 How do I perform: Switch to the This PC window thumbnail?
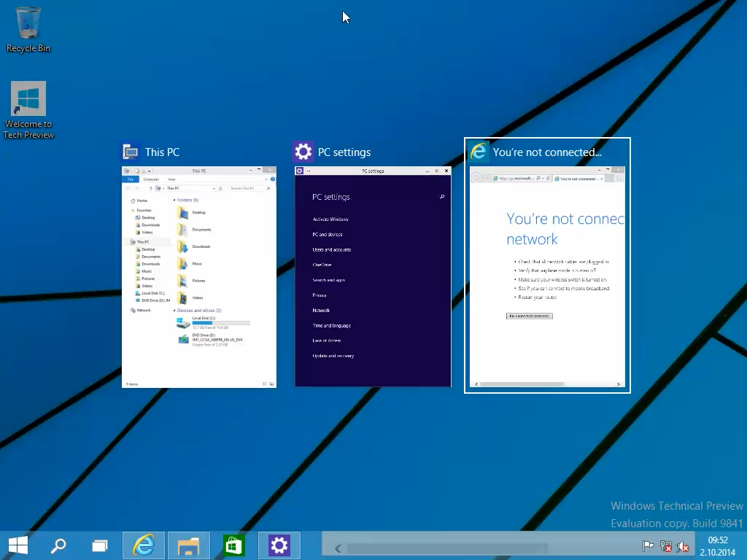199,276
